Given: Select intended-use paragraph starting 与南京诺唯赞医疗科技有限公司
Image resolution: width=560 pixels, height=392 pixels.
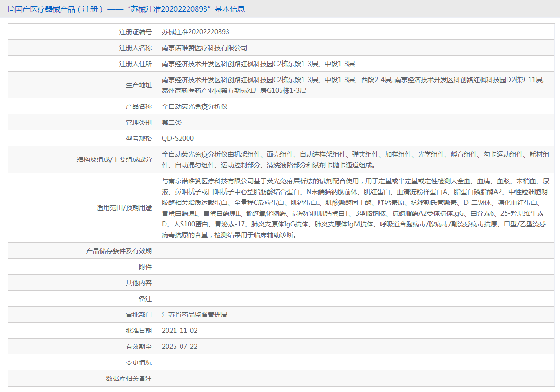Looking at the screenshot, I should pyautogui.click(x=356, y=208).
